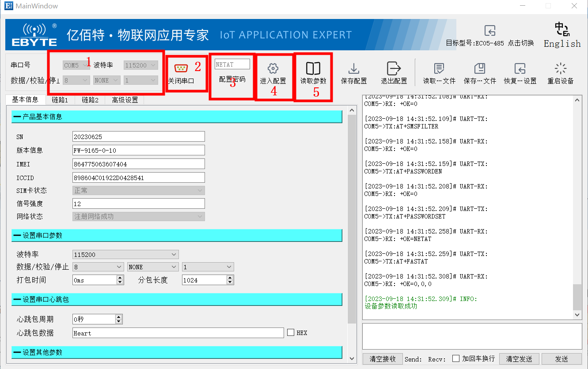Switch interface language to English

(561, 34)
